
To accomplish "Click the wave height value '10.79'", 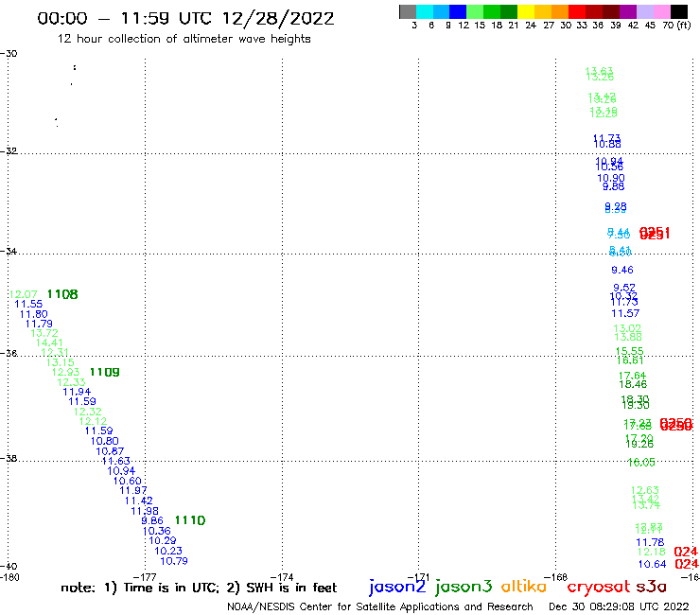I will click(x=174, y=561).
